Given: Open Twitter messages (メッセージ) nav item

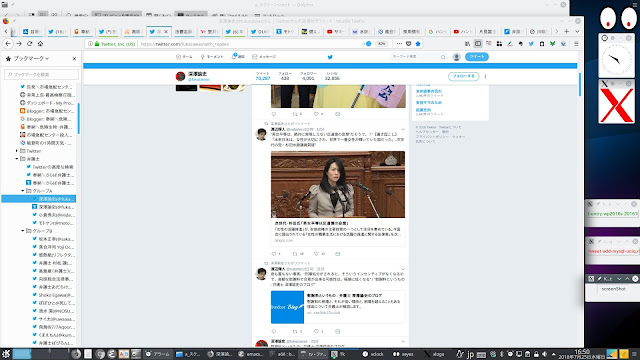Looking at the screenshot, I should pos(264,57).
